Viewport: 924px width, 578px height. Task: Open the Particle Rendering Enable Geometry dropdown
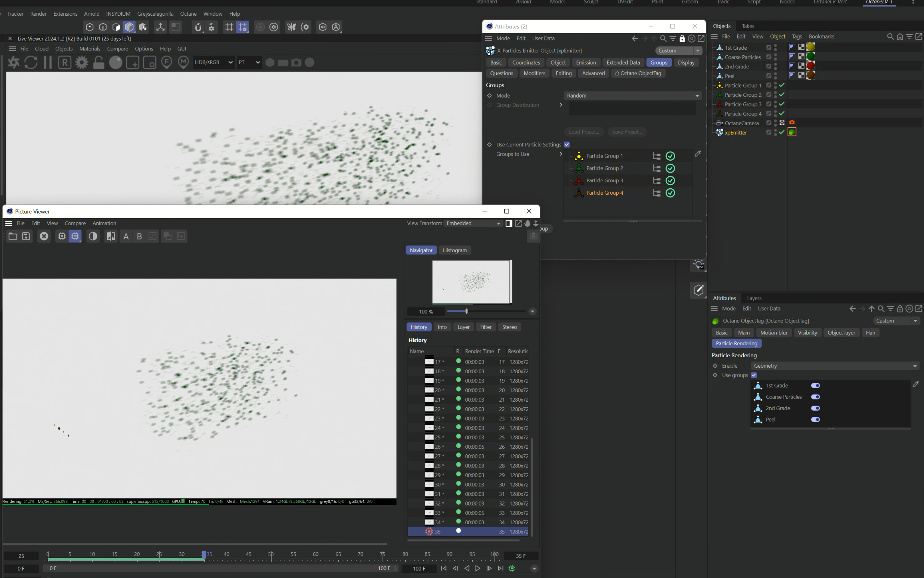click(835, 366)
